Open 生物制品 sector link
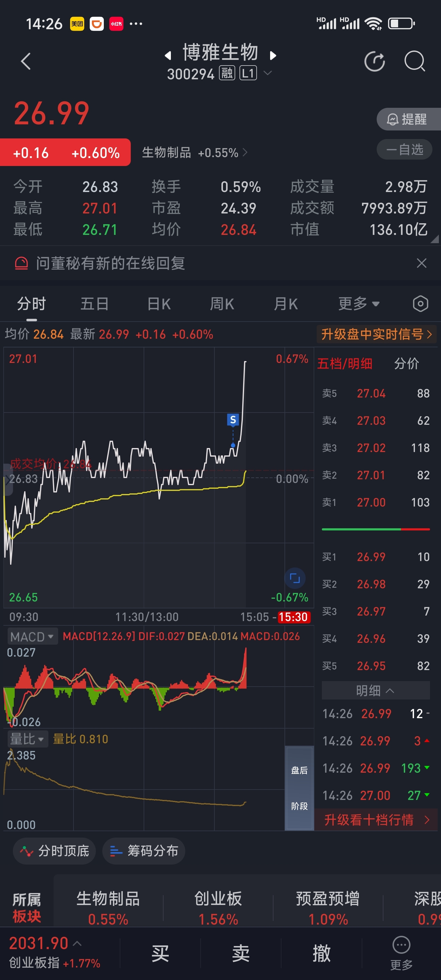 point(194,153)
